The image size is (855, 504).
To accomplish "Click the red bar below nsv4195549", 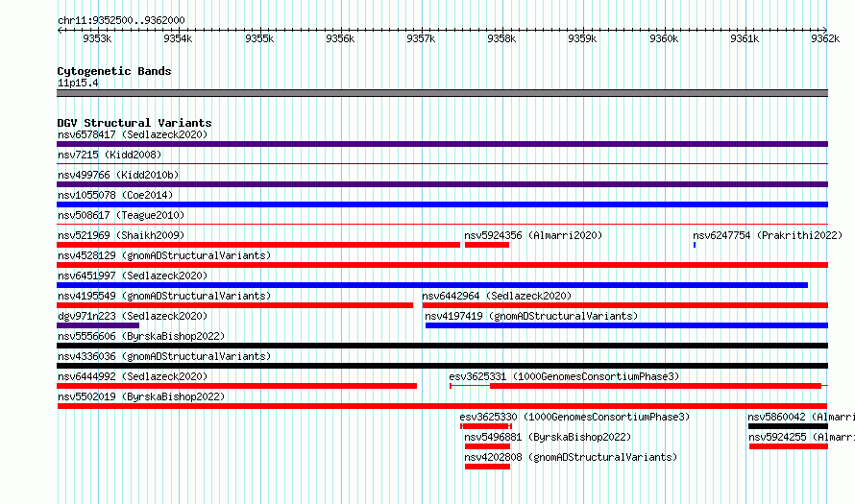I will click(x=235, y=305).
